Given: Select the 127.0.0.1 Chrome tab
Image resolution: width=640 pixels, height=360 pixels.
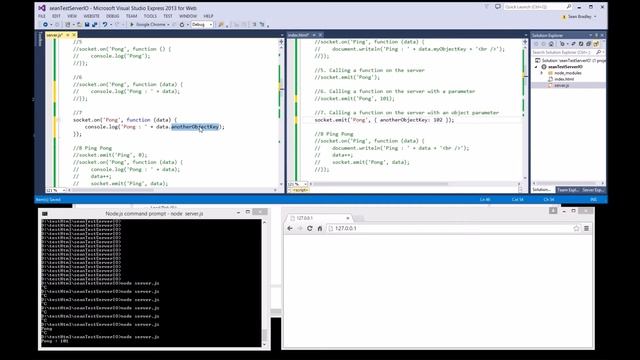Looking at the screenshot, I should (x=318, y=218).
